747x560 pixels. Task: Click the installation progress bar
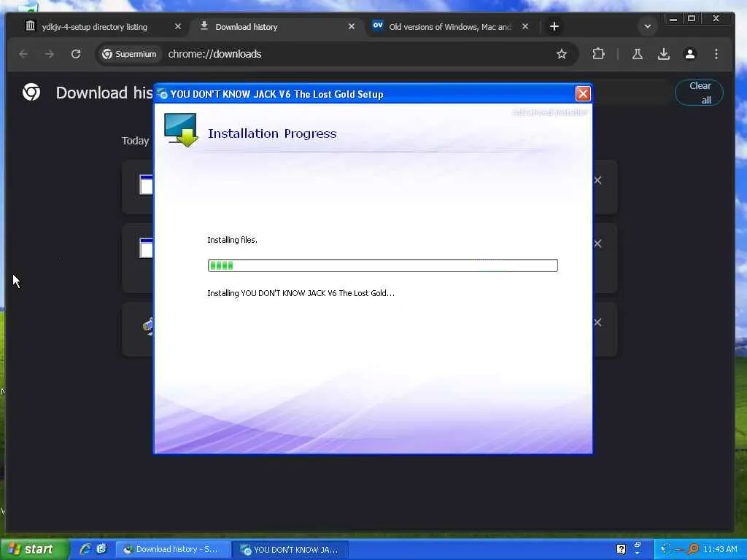382,265
